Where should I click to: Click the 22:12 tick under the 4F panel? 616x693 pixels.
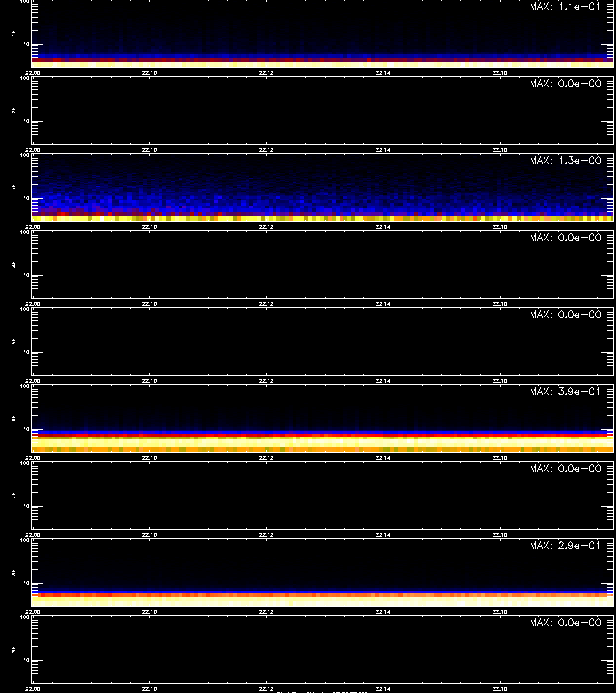tap(266, 303)
